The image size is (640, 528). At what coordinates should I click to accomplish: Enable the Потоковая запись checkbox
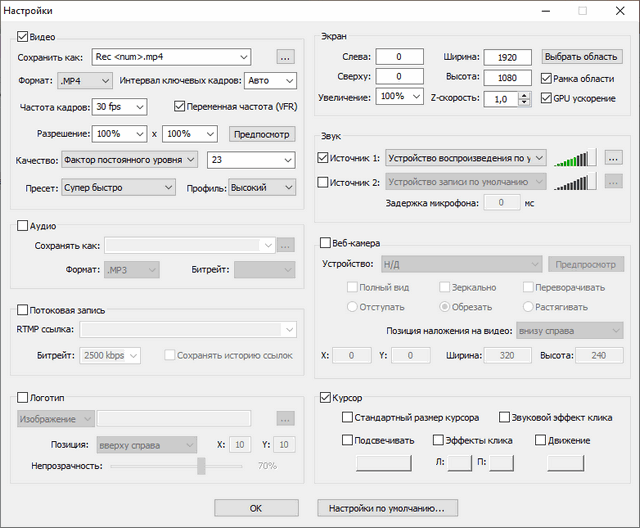pos(22,310)
